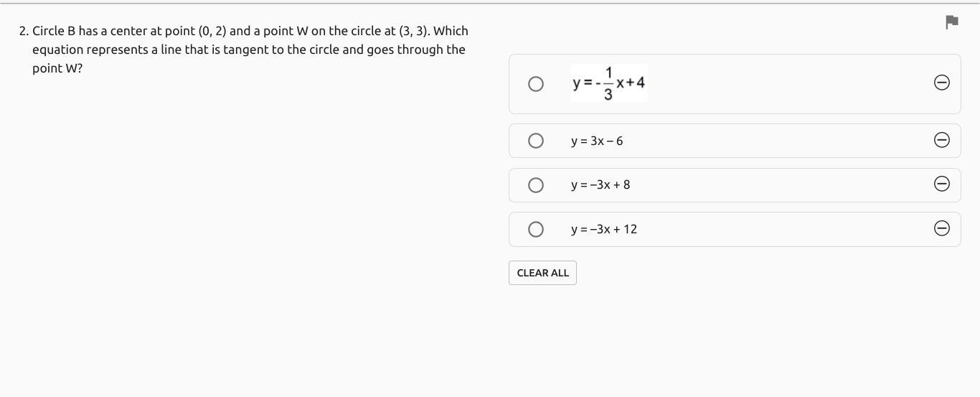This screenshot has width=980, height=397.
Task: Click the text 'point W?' ending the question
Action: (57, 68)
